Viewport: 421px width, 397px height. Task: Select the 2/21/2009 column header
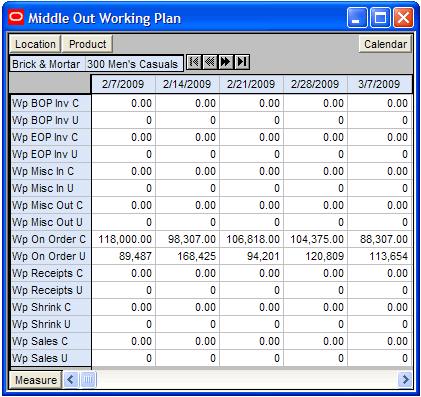click(251, 84)
